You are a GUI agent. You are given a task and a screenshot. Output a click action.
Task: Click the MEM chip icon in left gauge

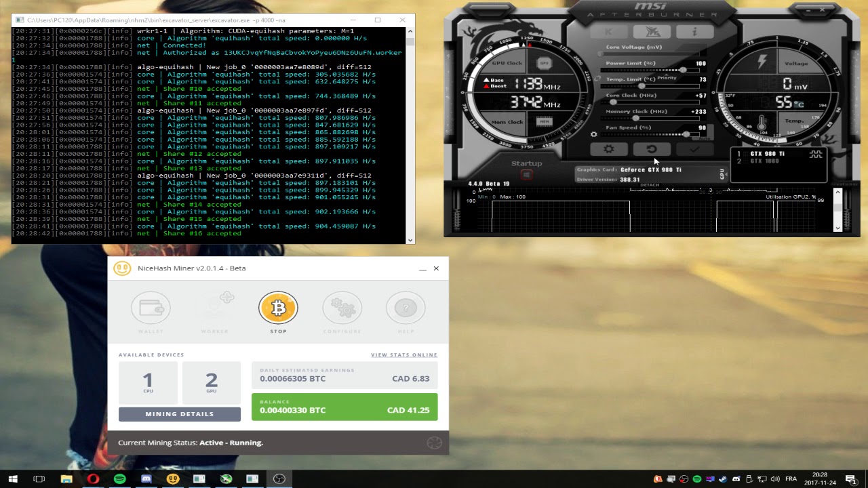click(x=544, y=122)
